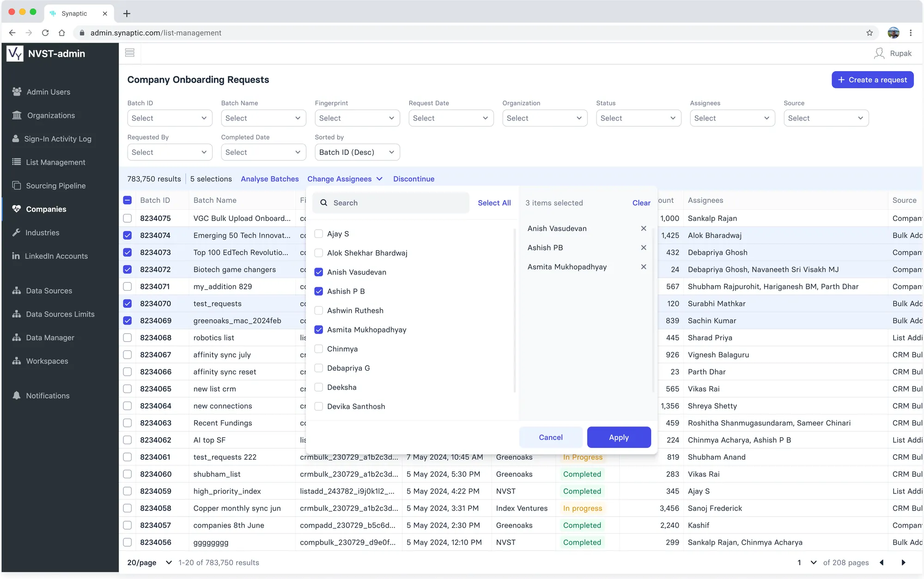
Task: Check Ashwin Ruthesh assignee
Action: pos(319,311)
